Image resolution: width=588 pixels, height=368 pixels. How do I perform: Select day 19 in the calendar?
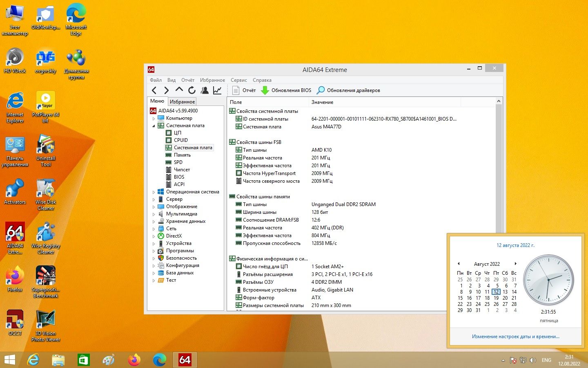pos(496,298)
